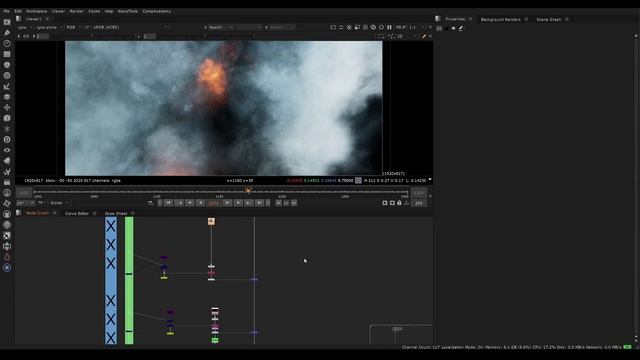This screenshot has height=360, width=640.
Task: Open the RGB display mode dropdown
Action: tap(74, 27)
